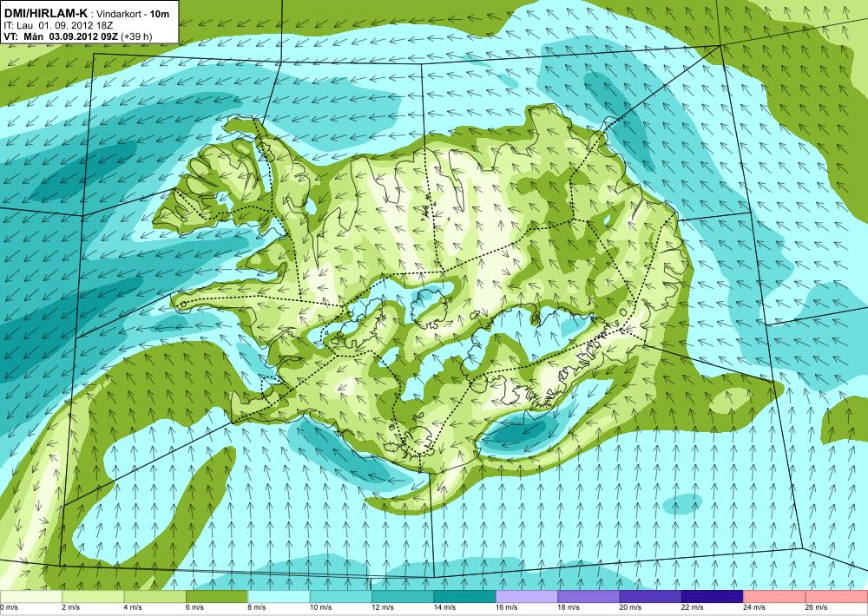Click the '8 m/s' legend label
This screenshot has width=868, height=616.
(256, 607)
